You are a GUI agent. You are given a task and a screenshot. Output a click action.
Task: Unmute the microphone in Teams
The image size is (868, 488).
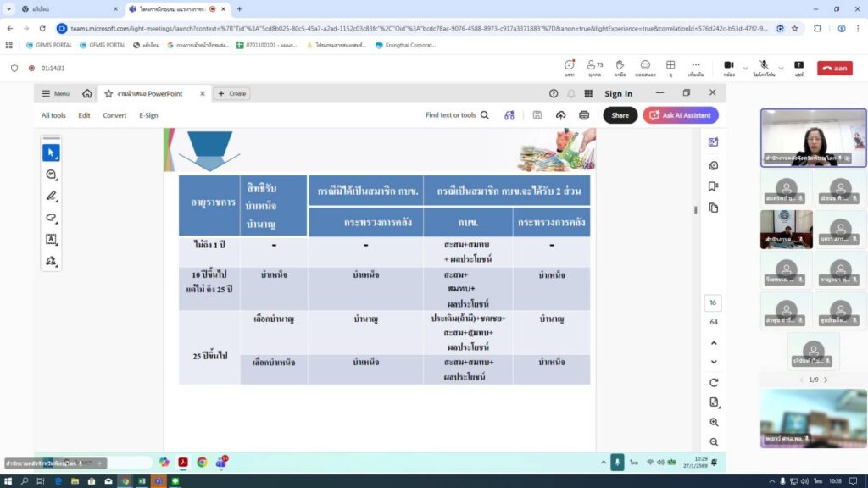764,67
